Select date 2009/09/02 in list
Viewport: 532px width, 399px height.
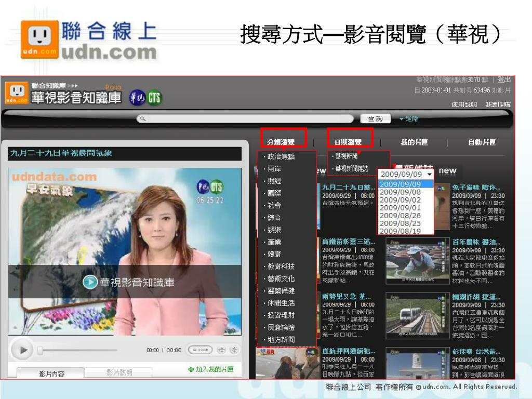click(406, 200)
